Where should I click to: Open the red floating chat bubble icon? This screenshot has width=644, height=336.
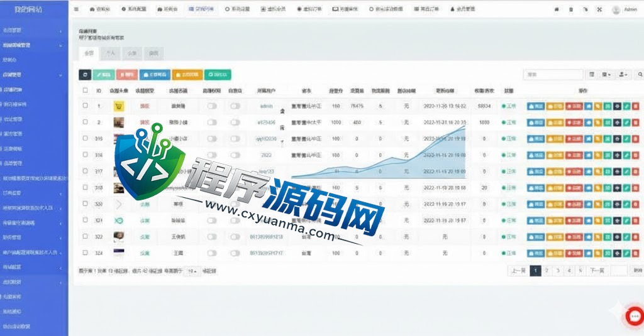[635, 316]
